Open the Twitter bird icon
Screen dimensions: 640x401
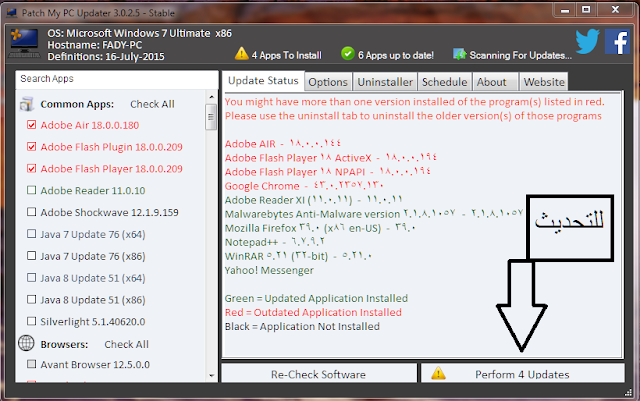coord(587,42)
